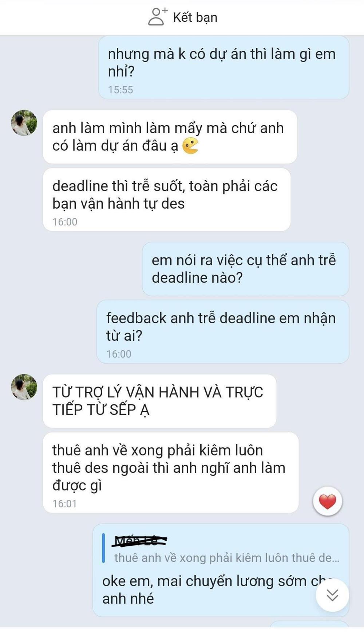Screen dimensions: 364x632
Task: Select message 'oke em, mai chuyển lương'
Action: [221, 570]
